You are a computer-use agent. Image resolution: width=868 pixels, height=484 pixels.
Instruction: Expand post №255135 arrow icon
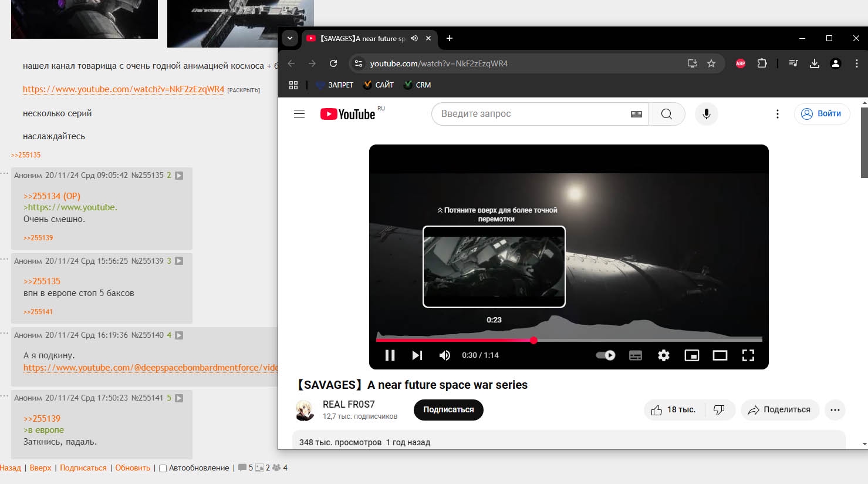click(x=179, y=176)
